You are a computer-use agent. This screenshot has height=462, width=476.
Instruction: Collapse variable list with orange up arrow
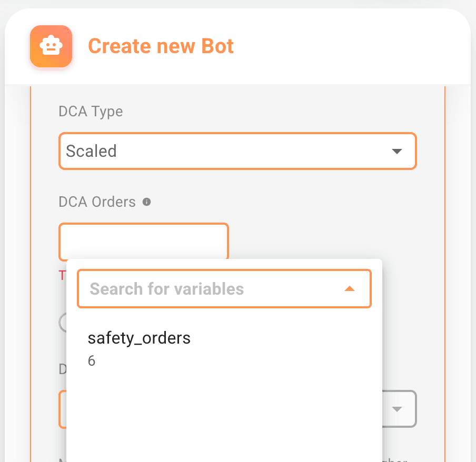[350, 289]
